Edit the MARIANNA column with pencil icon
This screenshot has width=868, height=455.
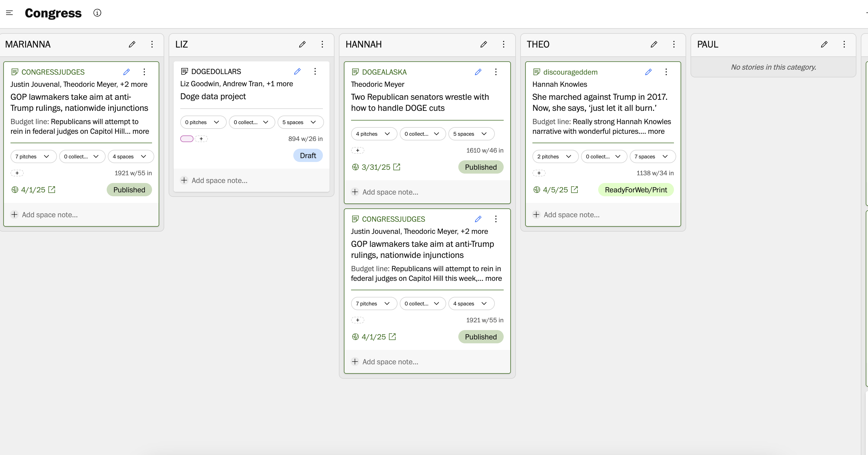point(132,44)
